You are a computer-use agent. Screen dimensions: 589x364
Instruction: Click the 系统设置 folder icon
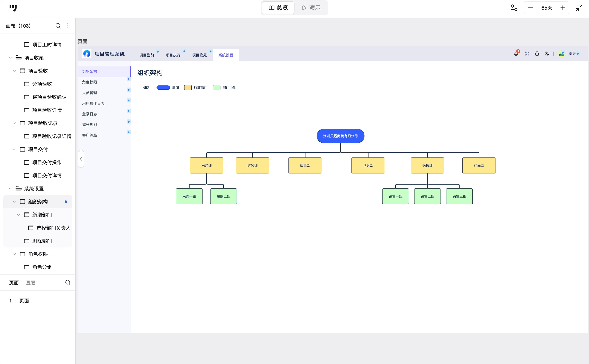pyautogui.click(x=19, y=189)
